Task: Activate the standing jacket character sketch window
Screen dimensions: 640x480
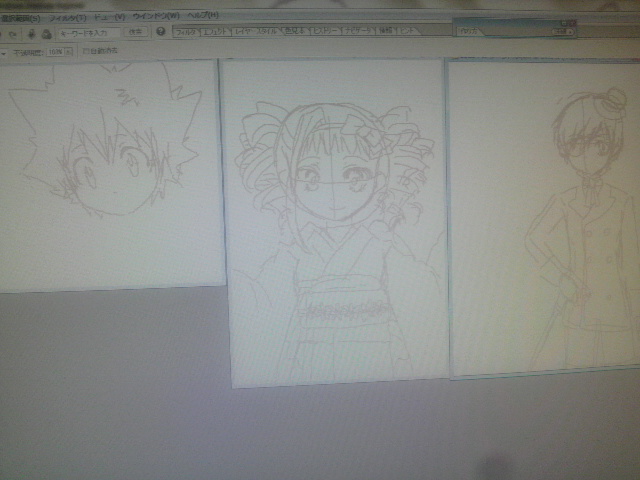Action: pyautogui.click(x=545, y=219)
